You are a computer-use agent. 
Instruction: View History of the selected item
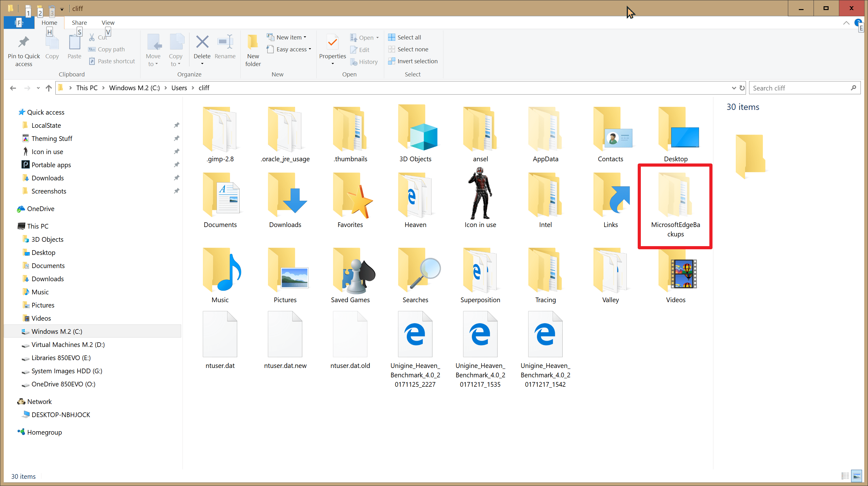pyautogui.click(x=364, y=62)
